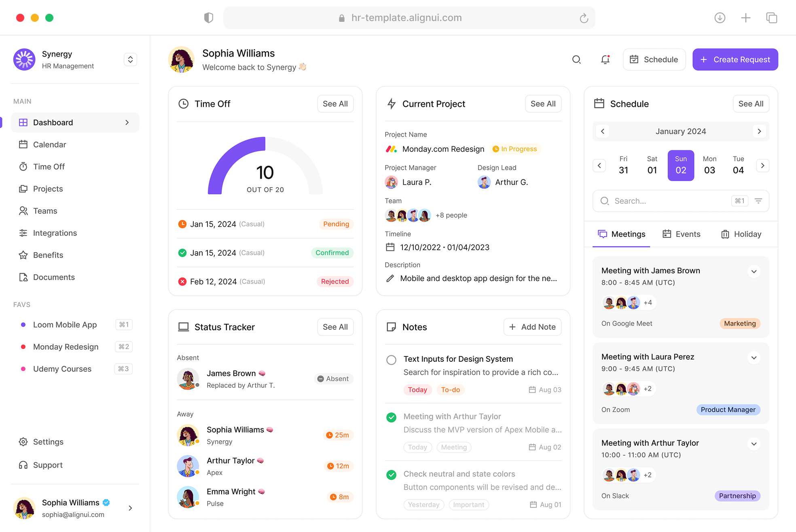Click the pencil icon beside project description
796x532 pixels.
pyautogui.click(x=390, y=279)
